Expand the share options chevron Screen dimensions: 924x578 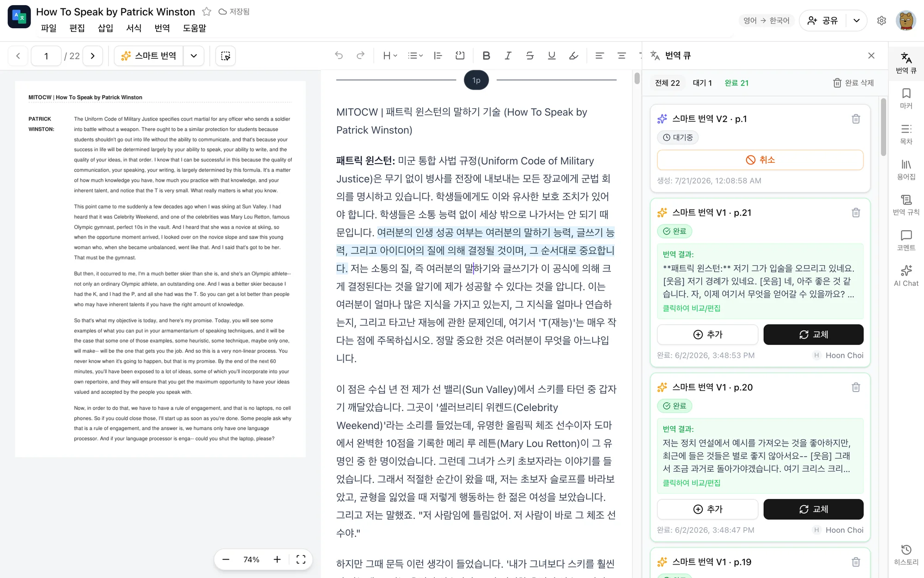(x=857, y=21)
